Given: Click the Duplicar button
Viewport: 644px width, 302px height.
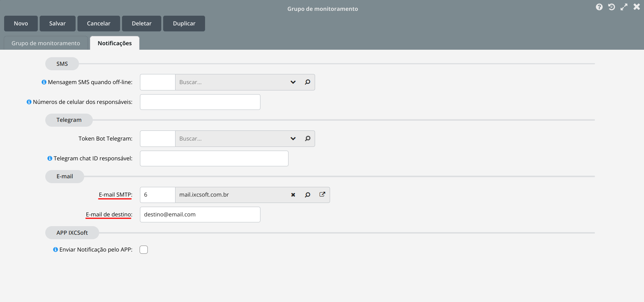Looking at the screenshot, I should (184, 24).
